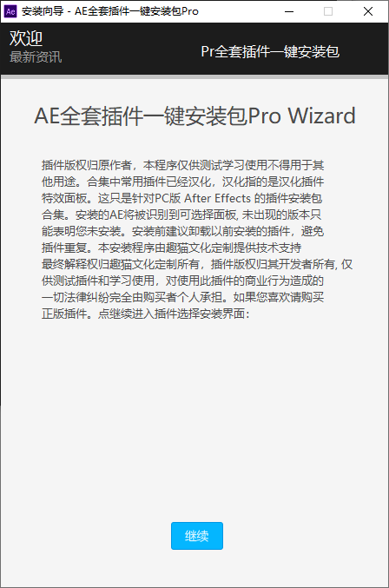The height and width of the screenshot is (588, 389).
Task: Click the window title text 安装向导
Action: (43, 11)
